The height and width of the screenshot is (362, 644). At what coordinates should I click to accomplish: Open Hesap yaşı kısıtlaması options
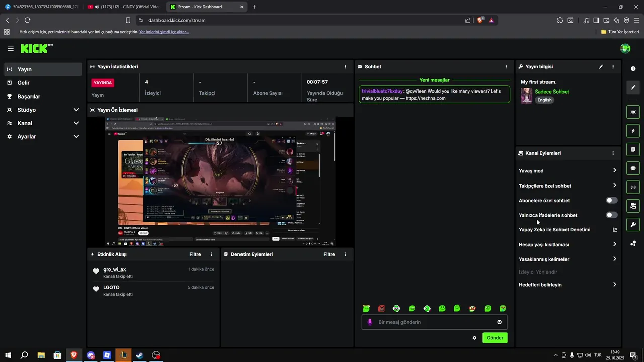point(568,244)
